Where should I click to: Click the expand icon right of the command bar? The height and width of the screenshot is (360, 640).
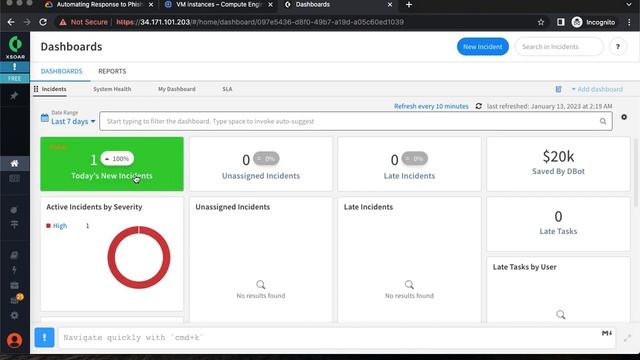(x=627, y=338)
